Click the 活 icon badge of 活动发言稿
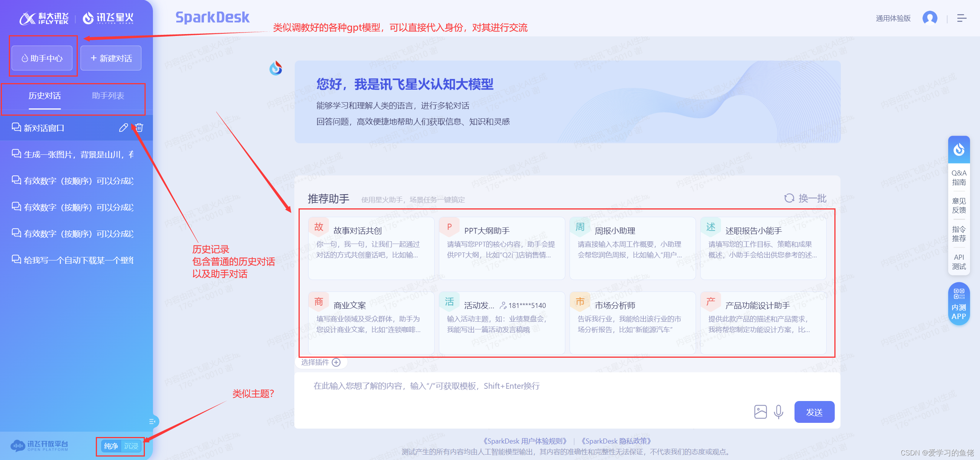Image resolution: width=980 pixels, height=460 pixels. pyautogui.click(x=450, y=301)
